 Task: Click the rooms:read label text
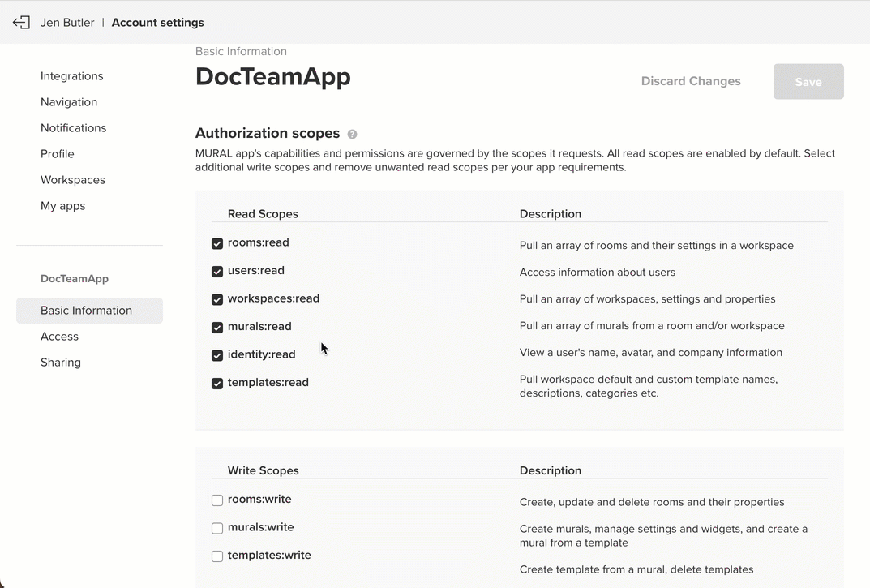[258, 242]
